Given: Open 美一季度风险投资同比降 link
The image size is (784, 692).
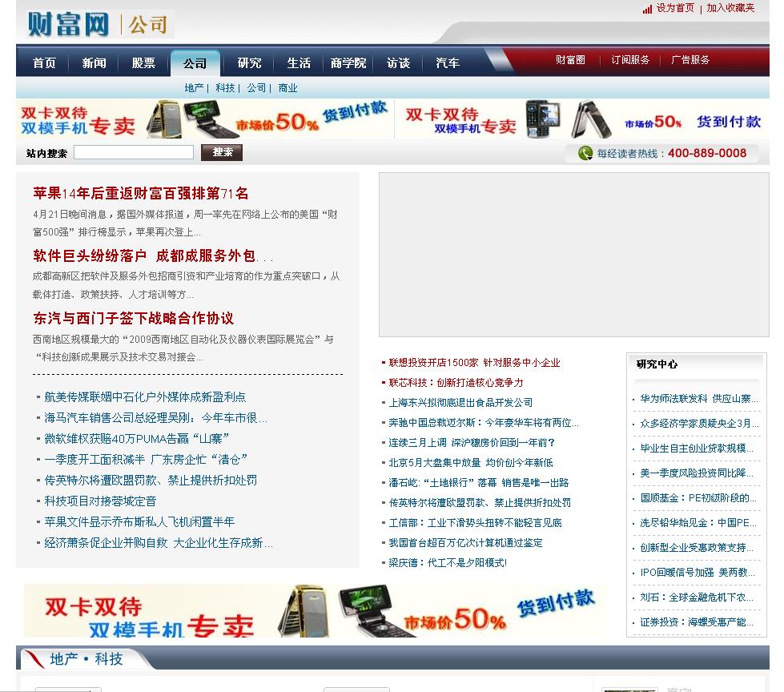Looking at the screenshot, I should [x=697, y=473].
